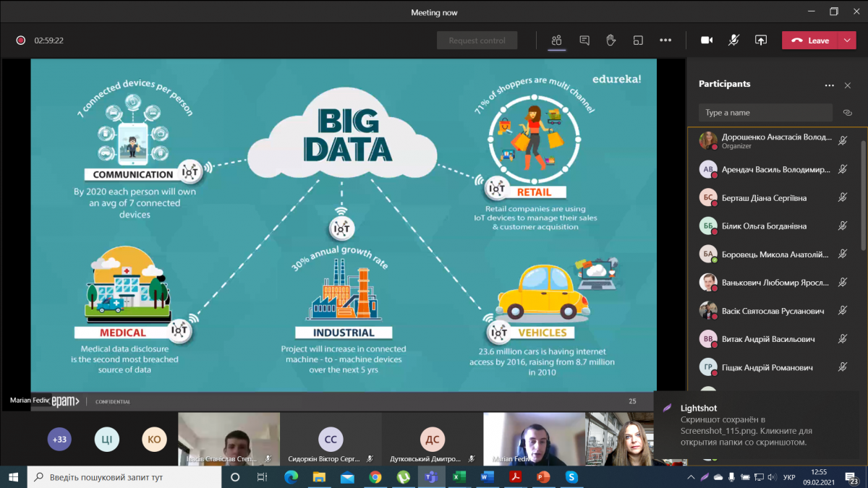Expand the Leave options dropdown arrow
The image size is (868, 488).
[x=848, y=40]
